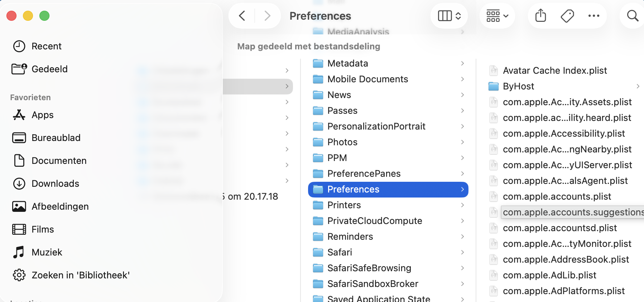Select the Avatar Cache Index.plist file
Image resolution: width=644 pixels, height=302 pixels.
point(555,70)
